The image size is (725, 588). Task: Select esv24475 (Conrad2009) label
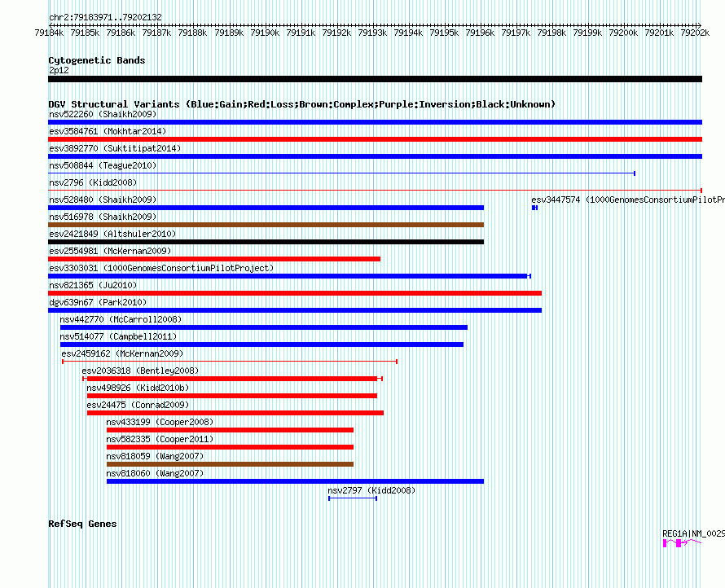pos(138,405)
